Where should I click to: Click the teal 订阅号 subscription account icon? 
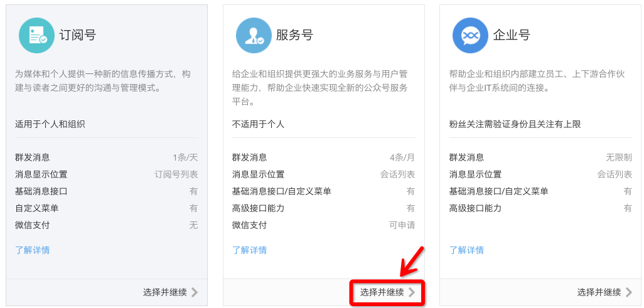coord(36,35)
